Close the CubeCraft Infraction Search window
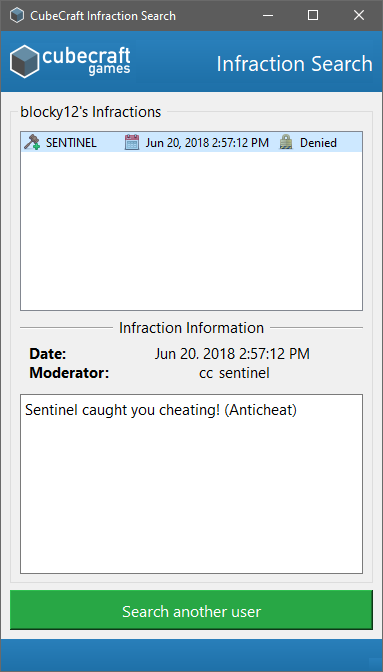Image resolution: width=383 pixels, height=672 pixels. coord(359,16)
